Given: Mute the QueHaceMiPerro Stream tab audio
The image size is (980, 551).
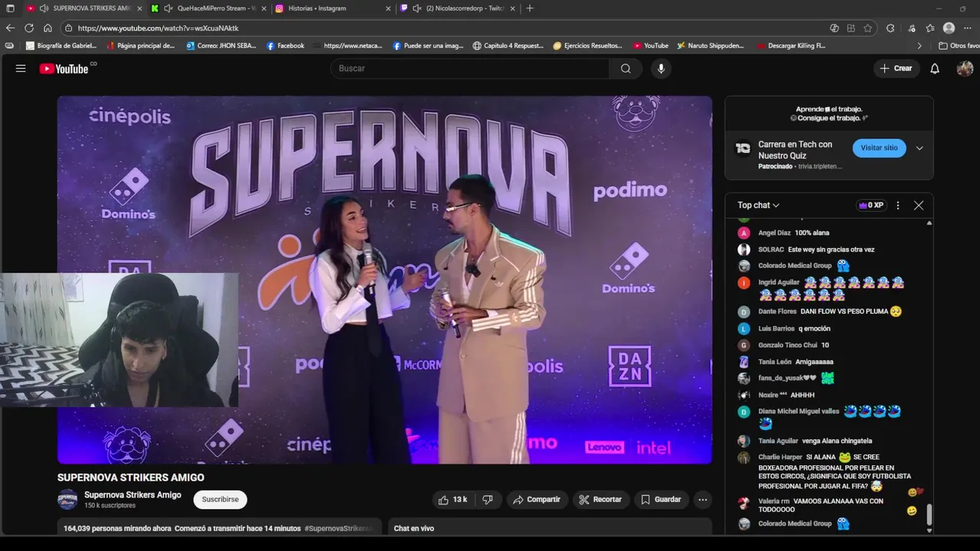Looking at the screenshot, I should [x=168, y=8].
